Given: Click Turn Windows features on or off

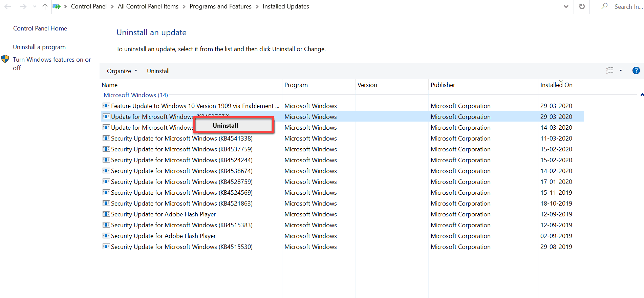Looking at the screenshot, I should (x=52, y=64).
